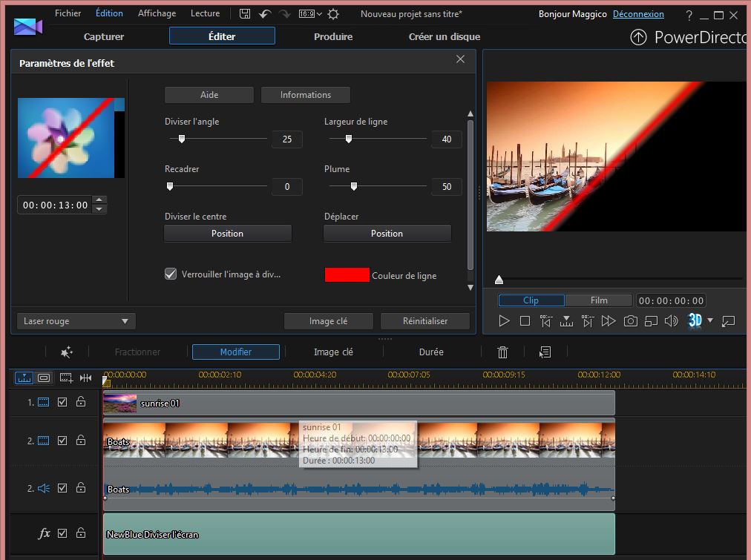Expand the 3D mode dropdown arrow
Screen dimensions: 751x560
coord(710,321)
